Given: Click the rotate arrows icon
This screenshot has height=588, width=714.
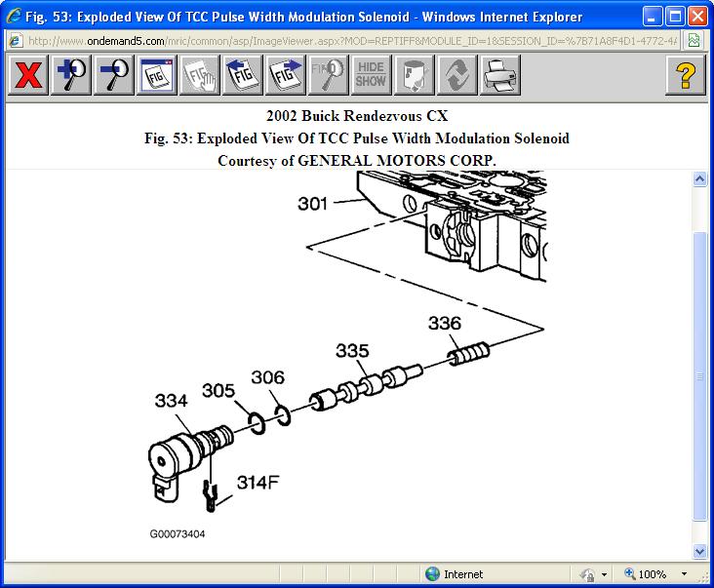Looking at the screenshot, I should click(x=456, y=75).
